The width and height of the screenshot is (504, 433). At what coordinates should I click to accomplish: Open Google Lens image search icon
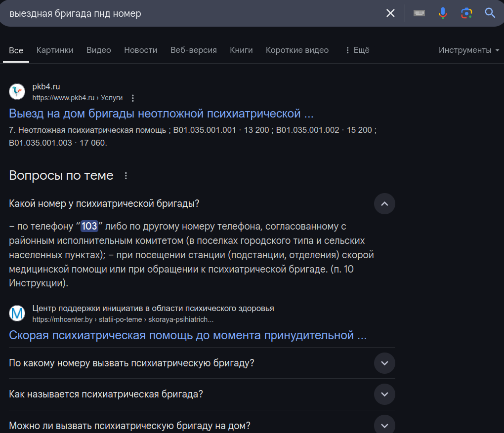466,13
